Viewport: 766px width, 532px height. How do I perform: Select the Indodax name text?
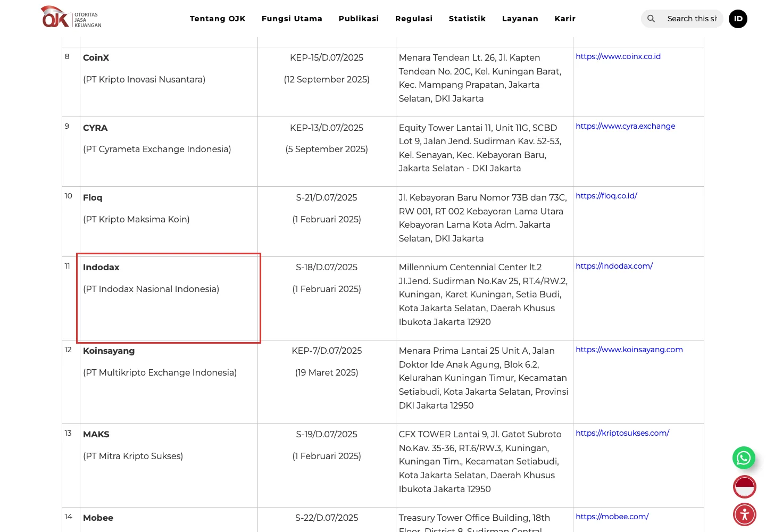[x=101, y=267]
